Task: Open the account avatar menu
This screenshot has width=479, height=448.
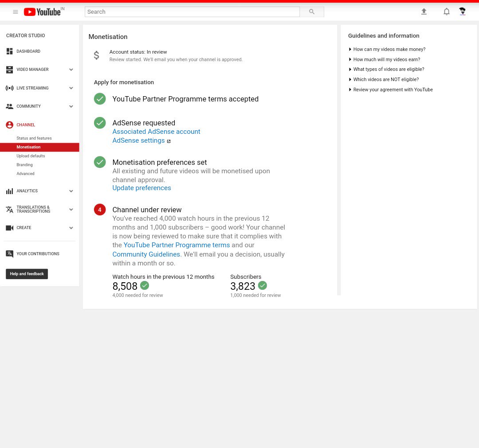Action: [x=462, y=12]
